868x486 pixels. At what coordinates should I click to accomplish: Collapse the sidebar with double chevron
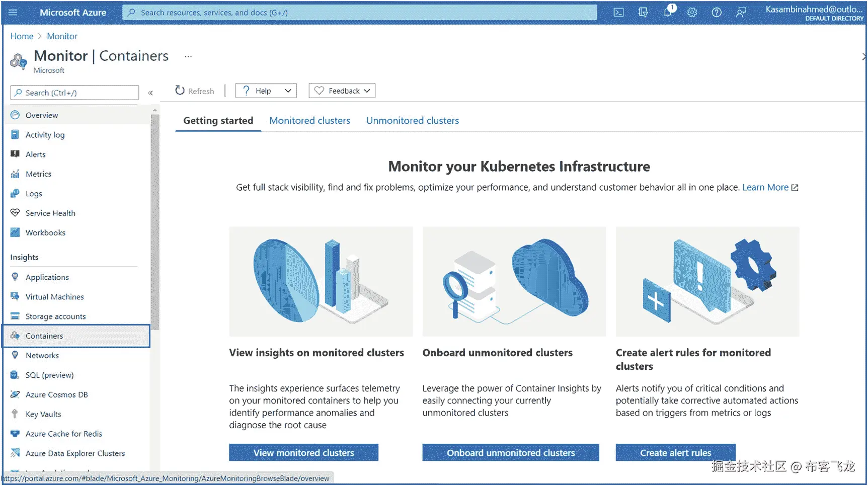(150, 93)
